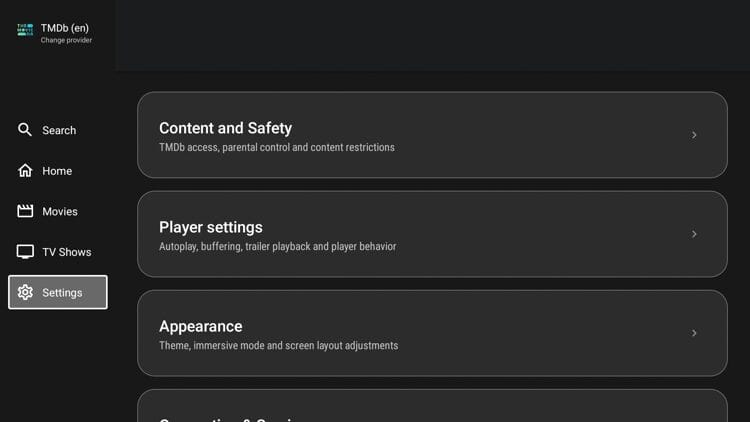Open the partially visible card below Appearance

432,408
